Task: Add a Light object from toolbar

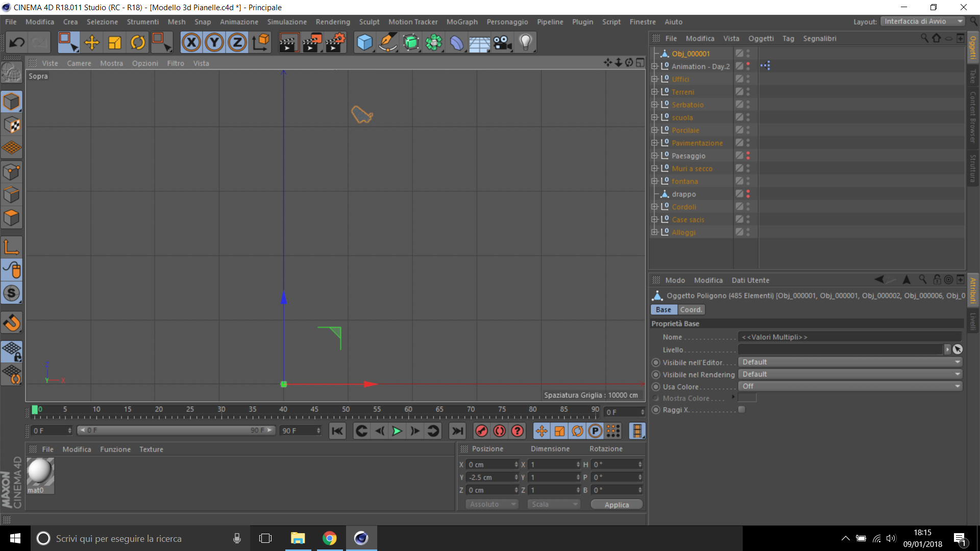Action: 525,43
